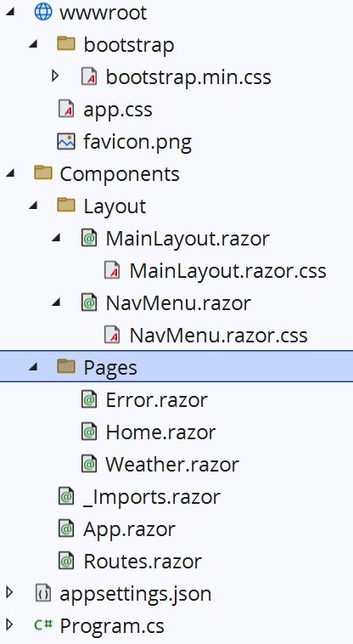The height and width of the screenshot is (644, 353).
Task: Click the Error.razor file icon
Action: pyautogui.click(x=89, y=399)
